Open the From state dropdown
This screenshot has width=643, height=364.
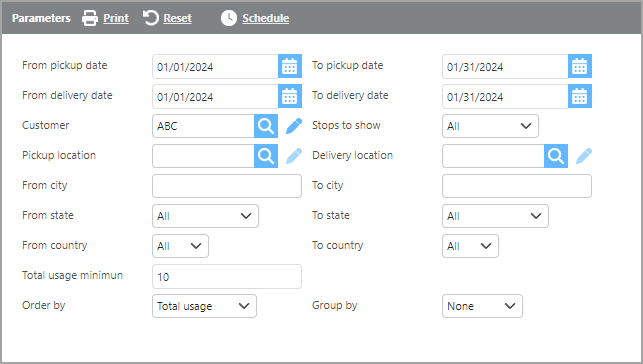tap(205, 216)
